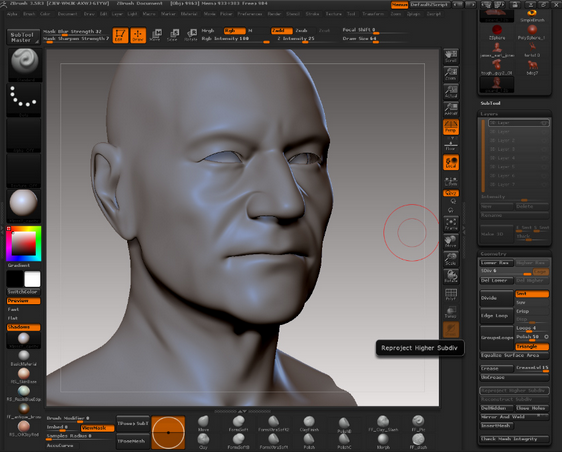Select the Scroll canvas navigation icon
This screenshot has height=452, width=562.
coord(451,57)
